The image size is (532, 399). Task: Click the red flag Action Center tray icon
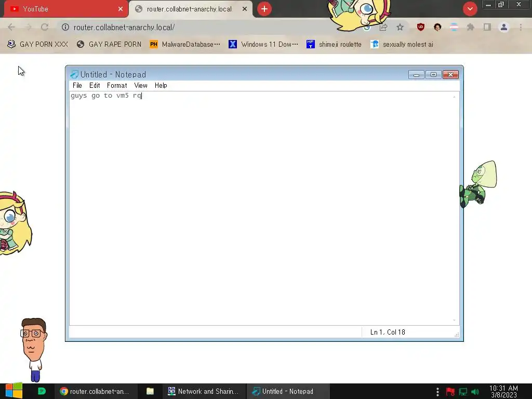(450, 392)
